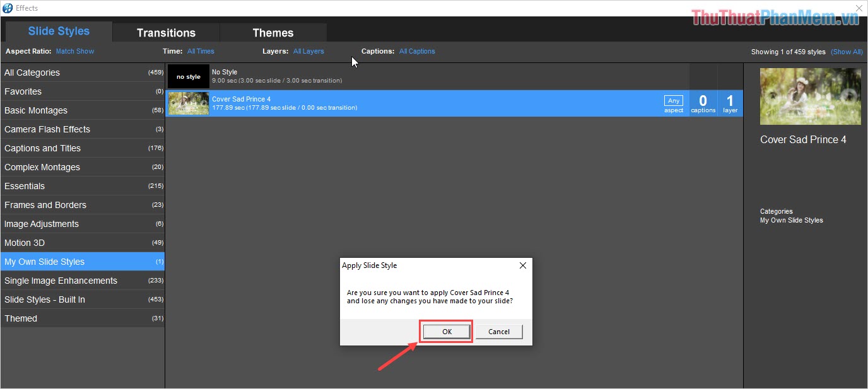Cancel the Apply Slide Style dialog
Image resolution: width=868 pixels, height=389 pixels.
(499, 332)
